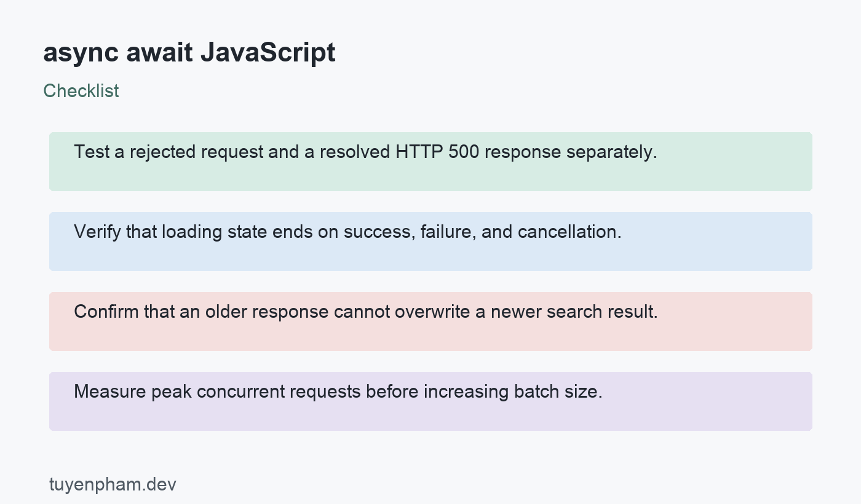The height and width of the screenshot is (504, 861).
Task: Select the 'Checklist' subtitle
Action: [x=81, y=91]
